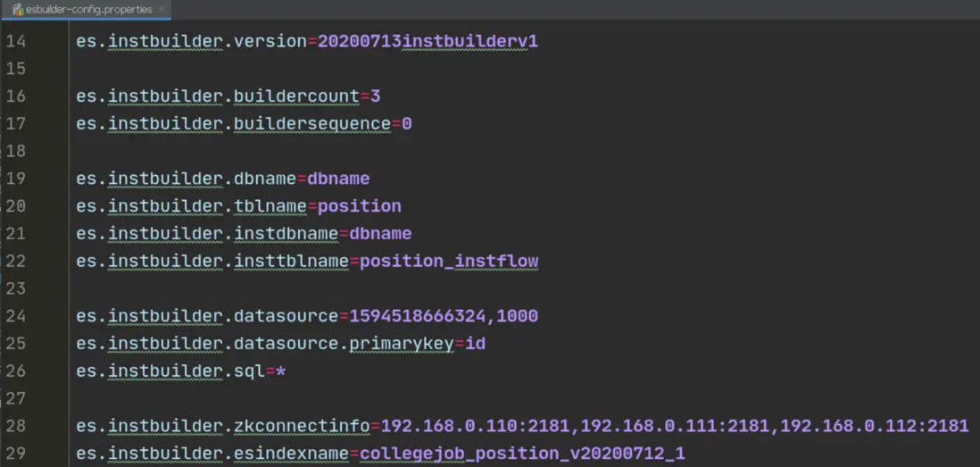Viewport: 980px width, 467px height.
Task: Click line number 28 in the gutter
Action: 16,425
